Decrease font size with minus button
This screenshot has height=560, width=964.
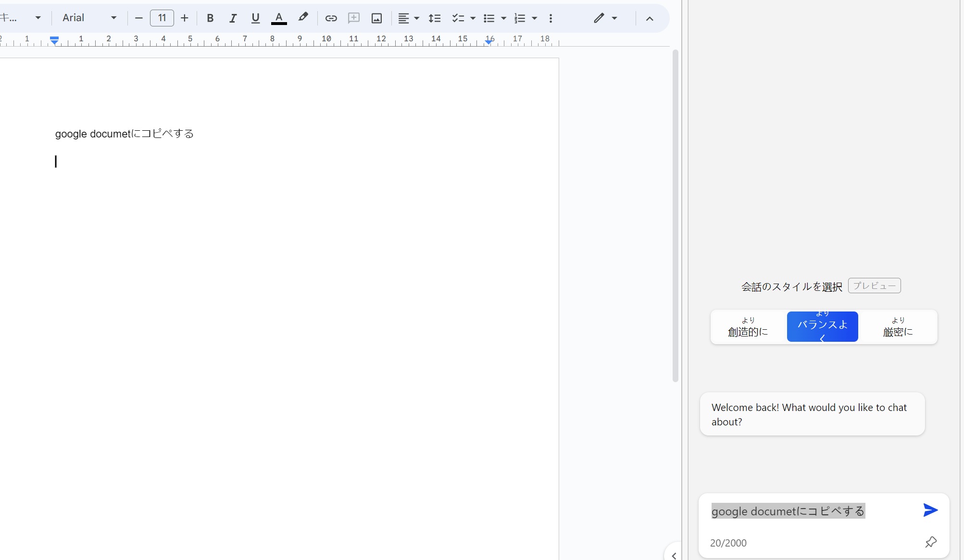click(x=139, y=18)
